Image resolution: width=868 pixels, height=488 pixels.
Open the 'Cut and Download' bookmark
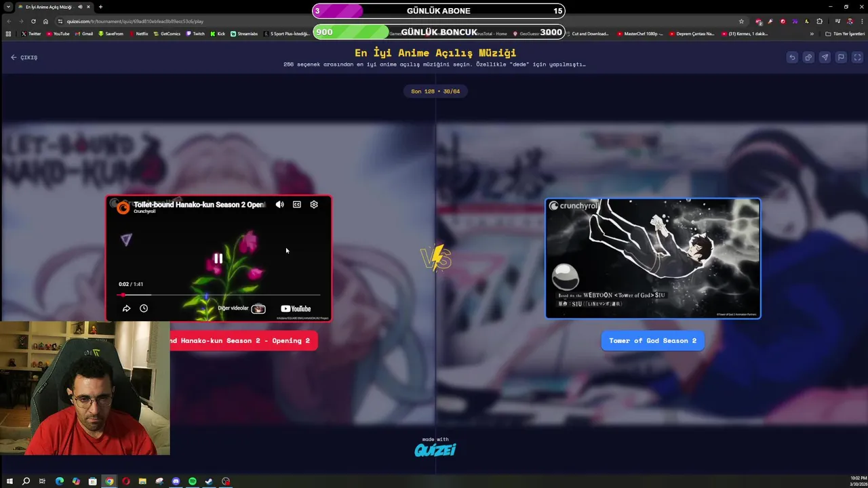pos(587,34)
